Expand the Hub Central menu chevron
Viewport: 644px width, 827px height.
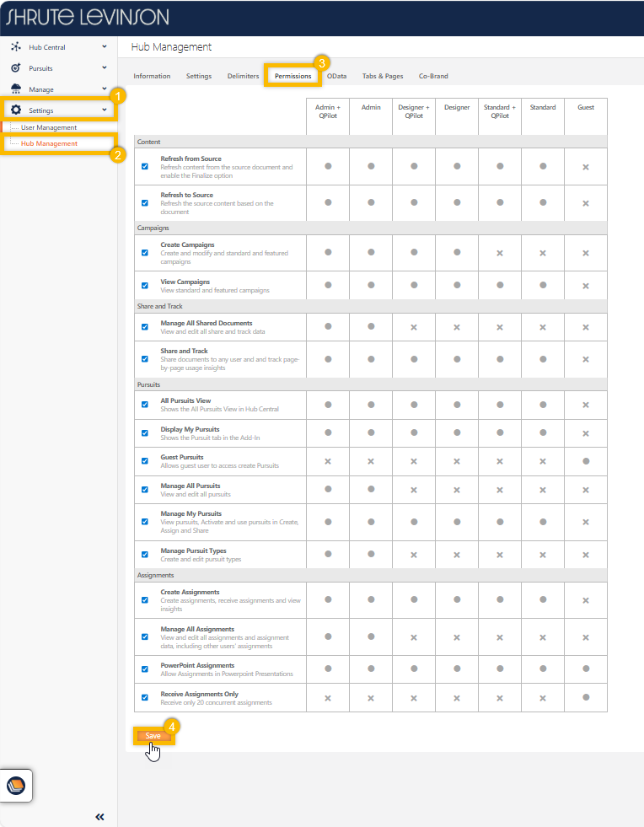(105, 47)
